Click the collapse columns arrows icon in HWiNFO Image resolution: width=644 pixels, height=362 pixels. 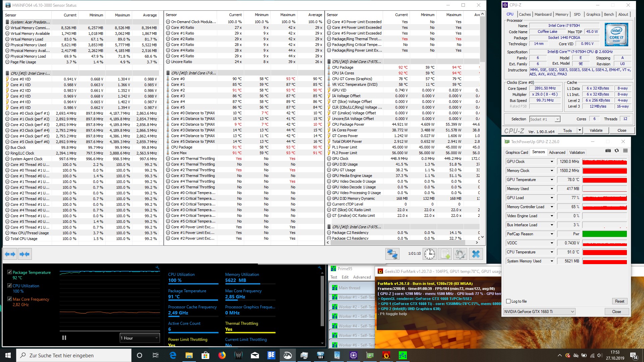[x=24, y=254]
